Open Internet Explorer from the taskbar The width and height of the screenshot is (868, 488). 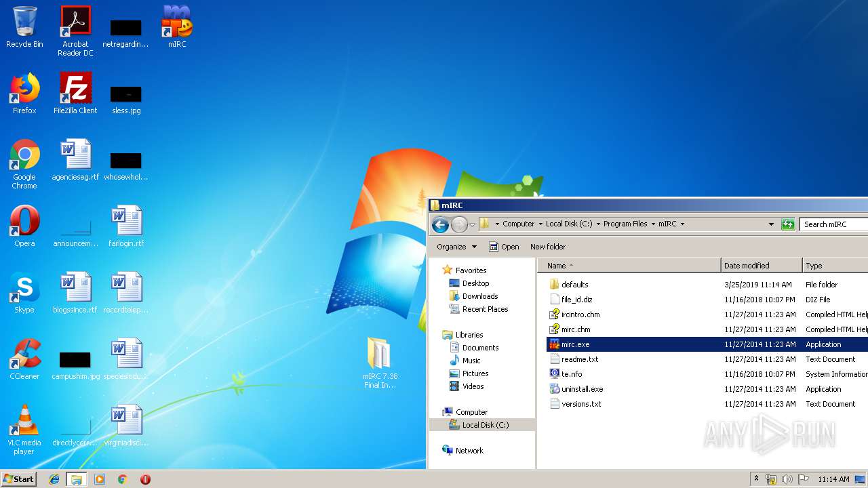pyautogui.click(x=54, y=479)
